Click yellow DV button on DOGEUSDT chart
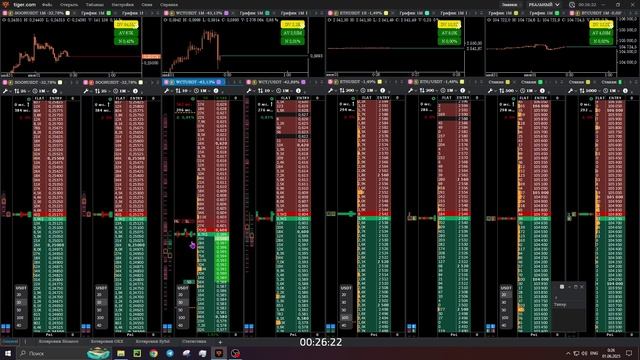 click(126, 25)
